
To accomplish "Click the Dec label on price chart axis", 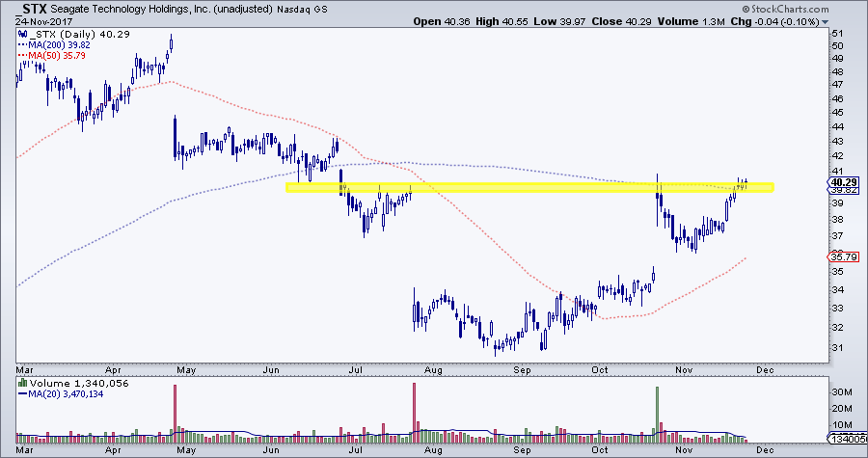I will tap(765, 370).
